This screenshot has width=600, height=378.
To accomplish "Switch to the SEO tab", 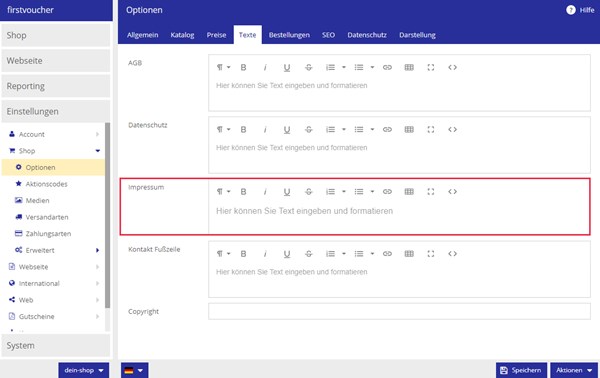I will (x=328, y=35).
